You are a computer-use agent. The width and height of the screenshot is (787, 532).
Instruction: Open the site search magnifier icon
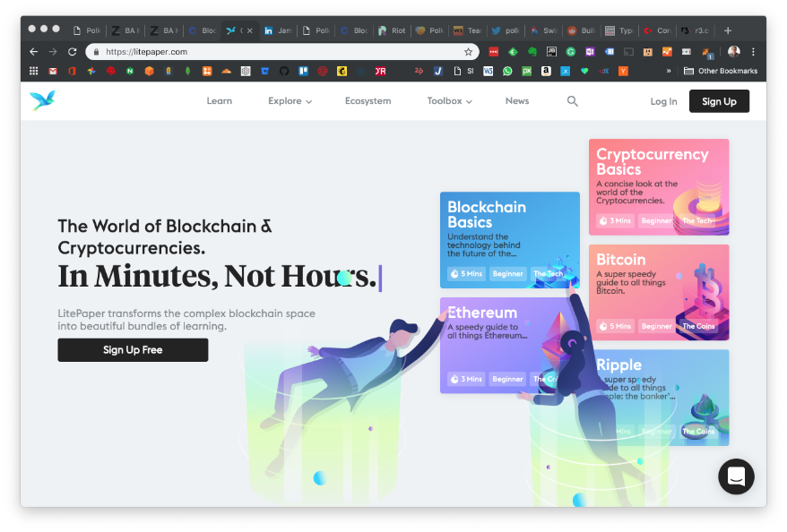tap(573, 101)
